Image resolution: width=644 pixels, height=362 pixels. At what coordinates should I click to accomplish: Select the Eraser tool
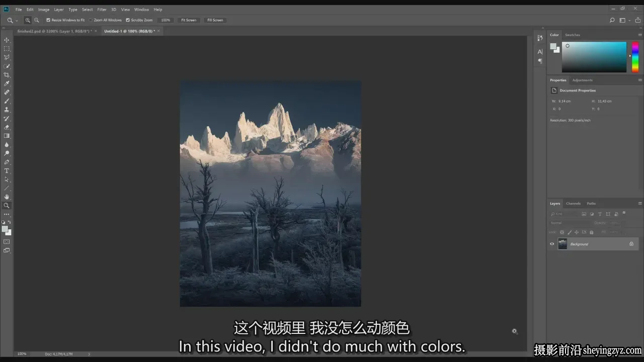tap(7, 127)
